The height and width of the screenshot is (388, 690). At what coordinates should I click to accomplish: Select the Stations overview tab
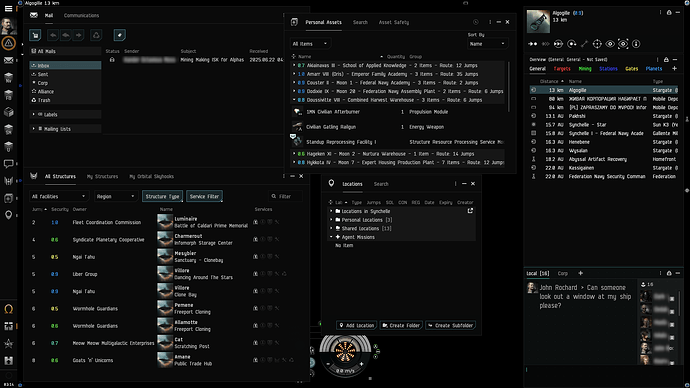coord(608,69)
